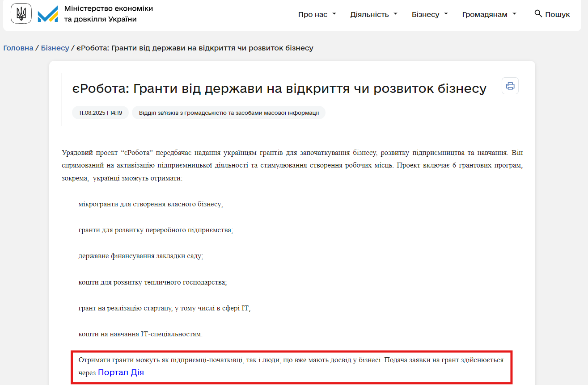Open the search via Пошук
This screenshot has height=385, width=588.
point(558,14)
